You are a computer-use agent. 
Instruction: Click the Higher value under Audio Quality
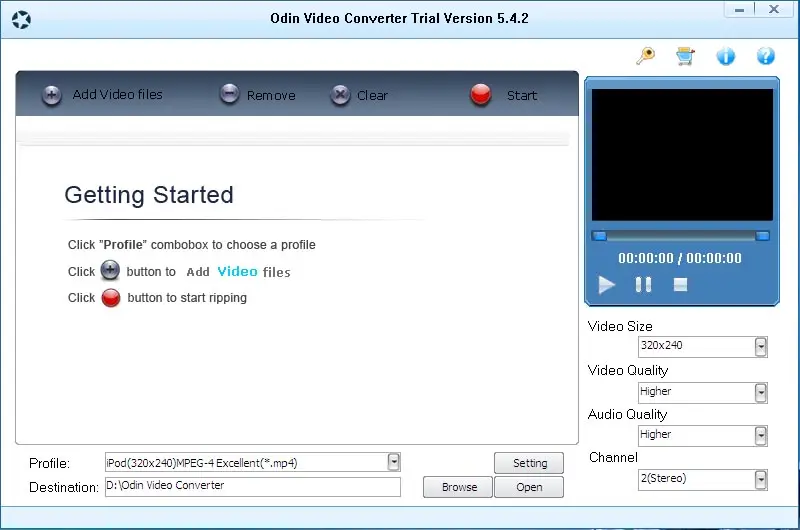[656, 435]
